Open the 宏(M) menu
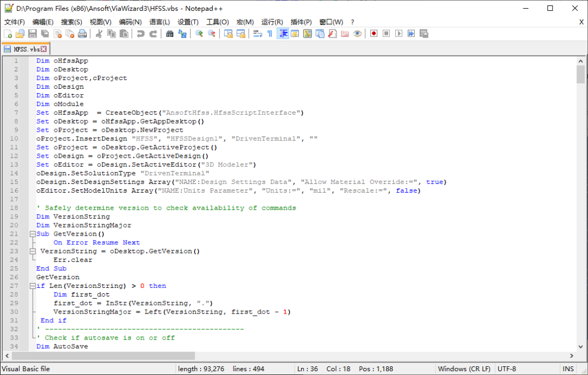Image resolution: width=588 pixels, height=375 pixels. [x=245, y=22]
